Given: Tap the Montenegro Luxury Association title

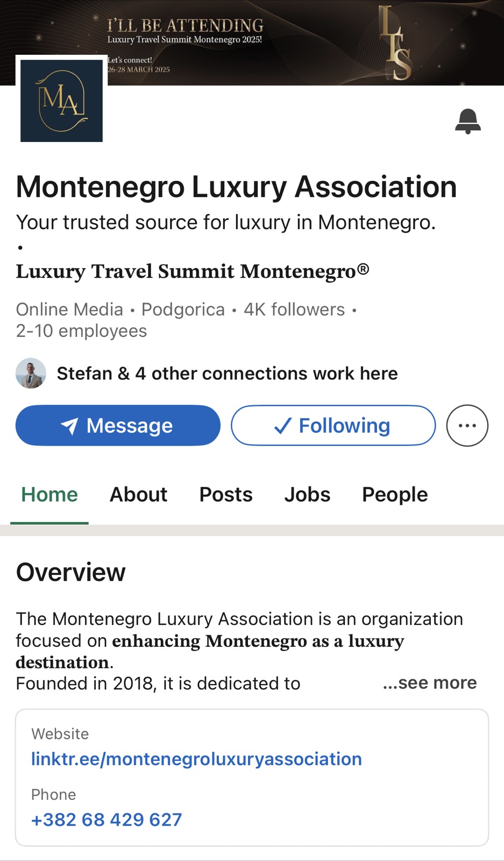Looking at the screenshot, I should pos(236,187).
